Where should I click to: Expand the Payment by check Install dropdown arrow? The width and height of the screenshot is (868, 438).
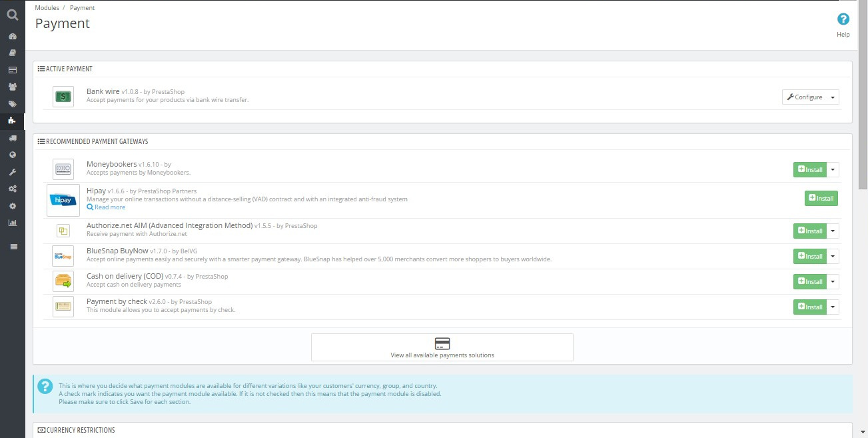click(x=833, y=307)
